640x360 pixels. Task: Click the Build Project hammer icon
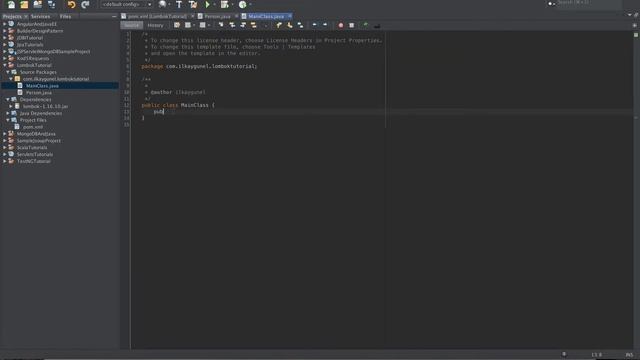tap(179, 4)
